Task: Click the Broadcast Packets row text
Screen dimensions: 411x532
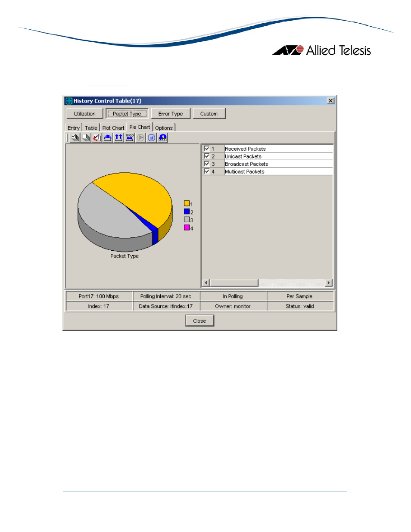Action: tap(246, 164)
